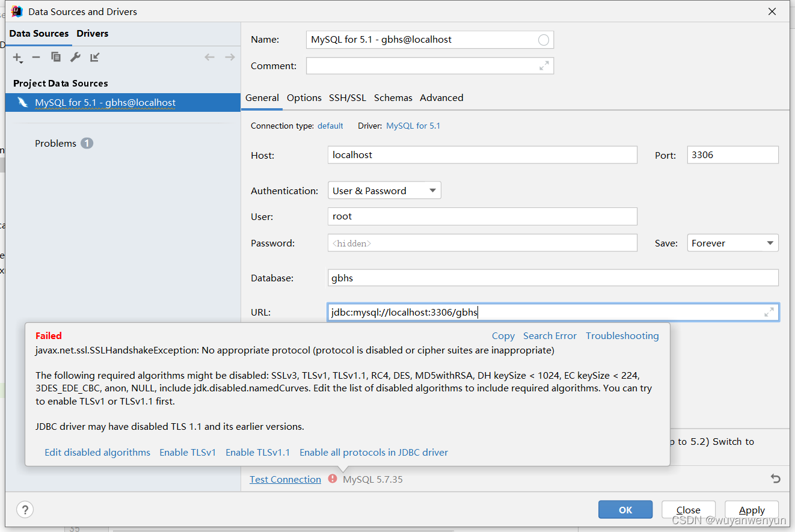This screenshot has width=795, height=532.
Task: Open the Advanced tab
Action: pos(441,97)
